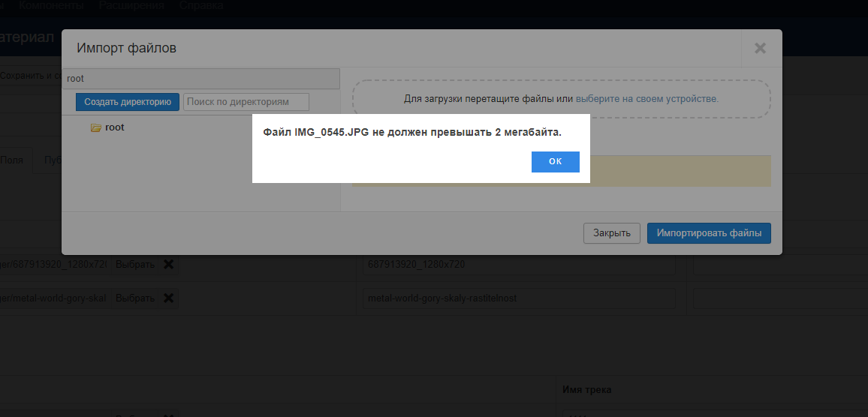Click Импортировать файлы button
This screenshot has height=417, width=868.
(x=709, y=233)
